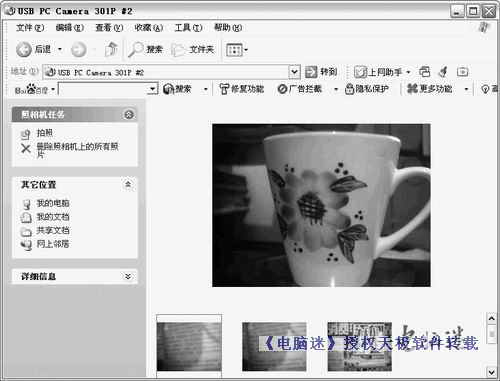Open 我的电脑 My Computer link
500x381 pixels.
click(53, 203)
